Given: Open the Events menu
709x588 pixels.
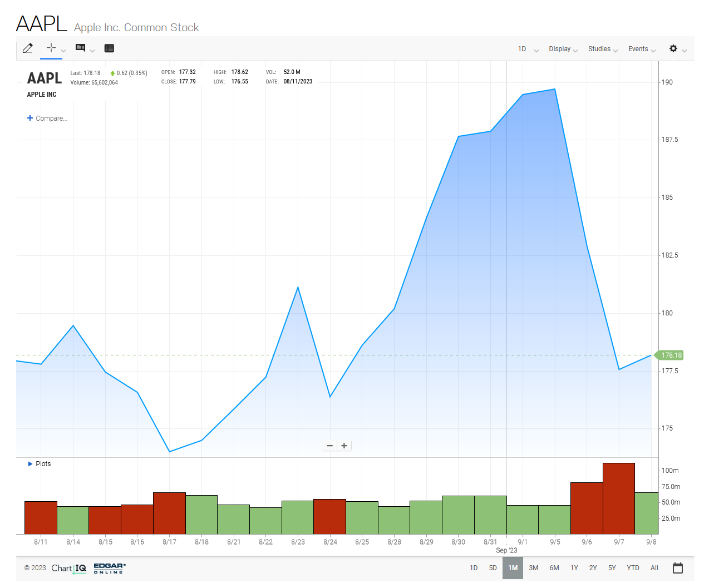Looking at the screenshot, I should pyautogui.click(x=641, y=49).
